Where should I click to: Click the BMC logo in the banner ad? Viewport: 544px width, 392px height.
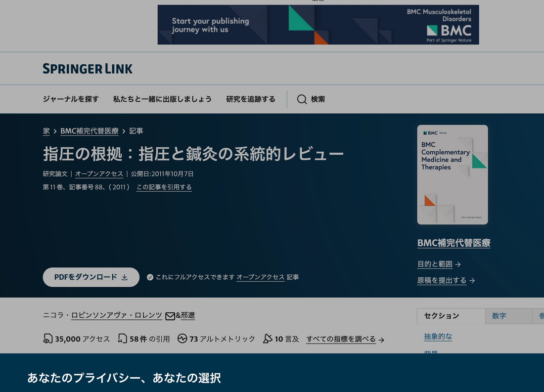449,31
